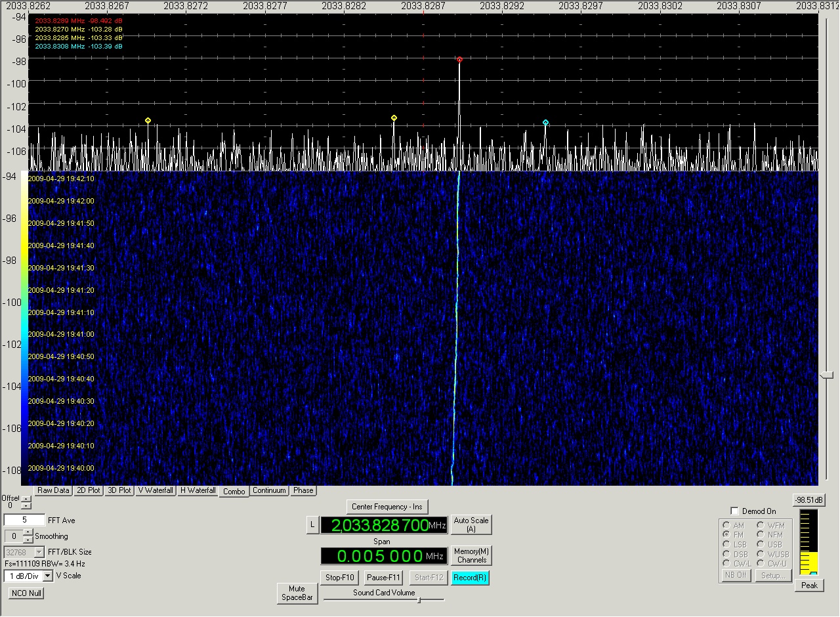
Task: Click the red peak marker at 2033.8289 MHz
Action: click(x=459, y=60)
